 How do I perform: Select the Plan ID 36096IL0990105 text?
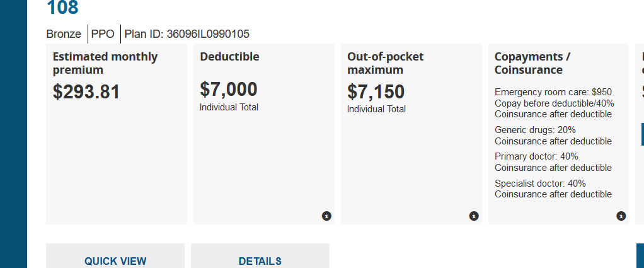click(191, 34)
